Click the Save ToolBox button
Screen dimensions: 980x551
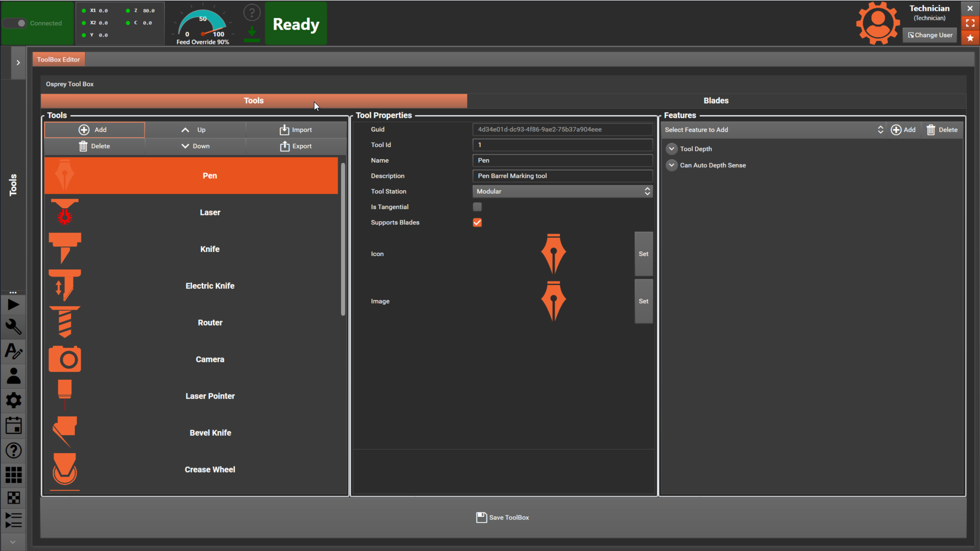pos(503,517)
